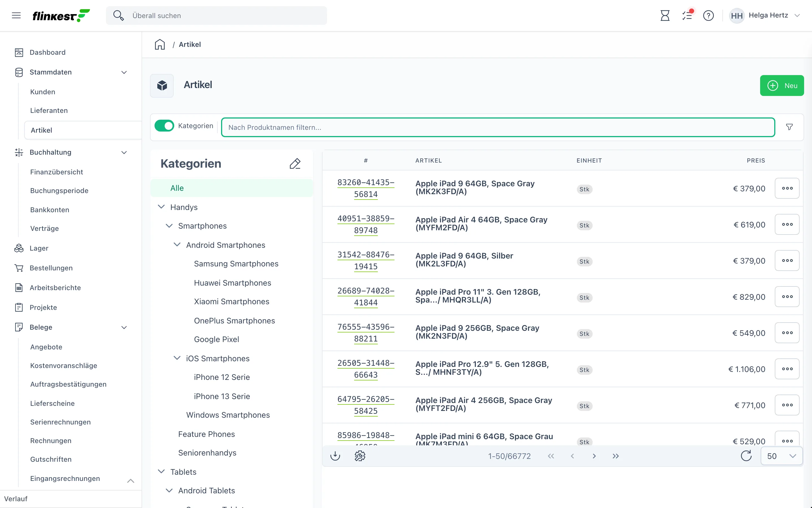Click the search magnifier icon
The width and height of the screenshot is (812, 508).
[x=118, y=16]
